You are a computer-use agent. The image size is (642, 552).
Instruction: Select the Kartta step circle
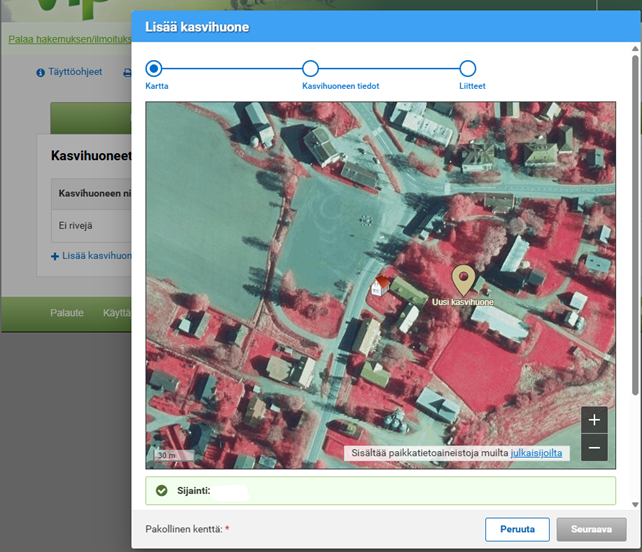pyautogui.click(x=153, y=69)
